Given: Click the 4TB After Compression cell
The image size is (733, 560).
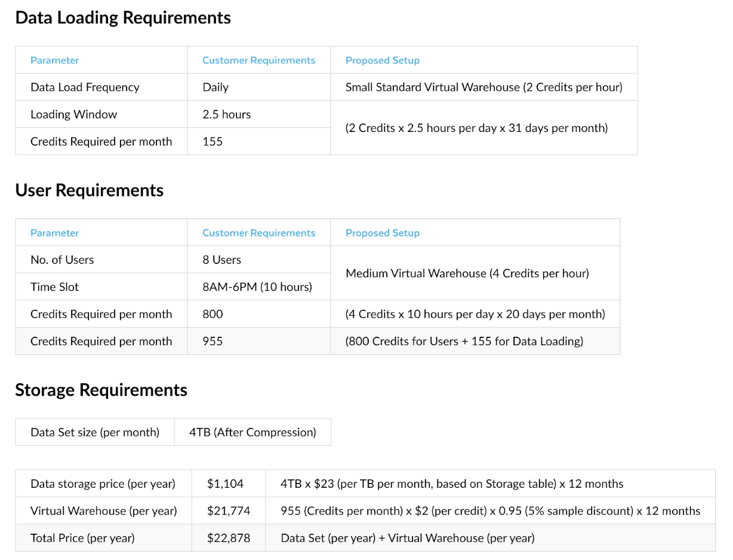Looking at the screenshot, I should 253,432.
